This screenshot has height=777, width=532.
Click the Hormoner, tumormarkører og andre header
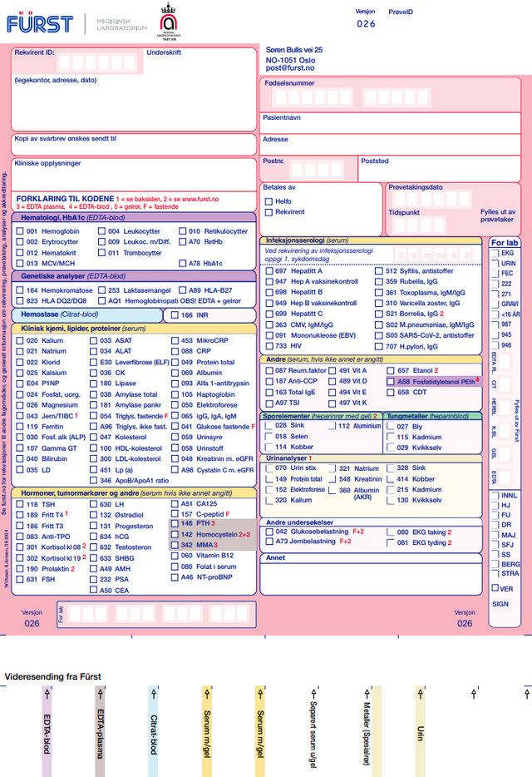click(x=134, y=493)
